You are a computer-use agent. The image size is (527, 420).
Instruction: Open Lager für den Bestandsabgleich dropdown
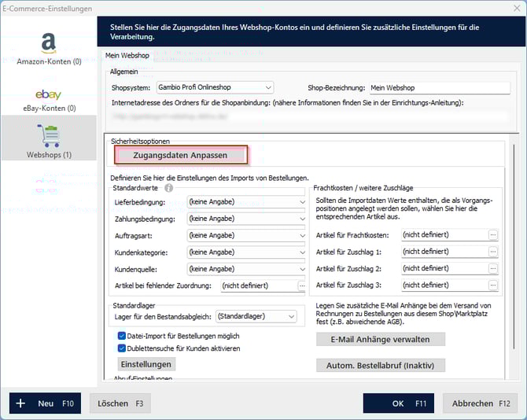[256, 316]
